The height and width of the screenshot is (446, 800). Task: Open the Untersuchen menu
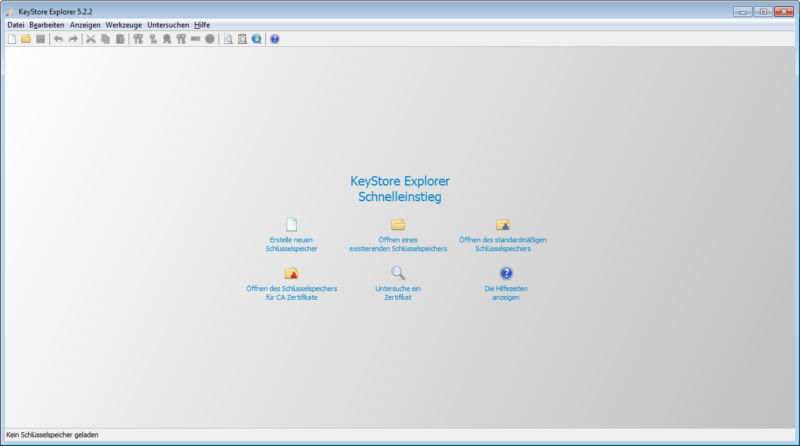tap(168, 24)
